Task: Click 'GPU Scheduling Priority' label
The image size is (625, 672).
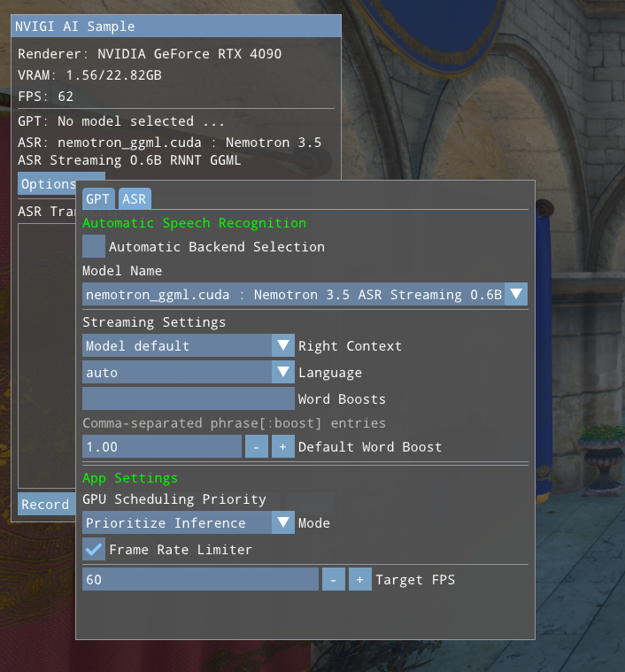Action: (x=174, y=499)
